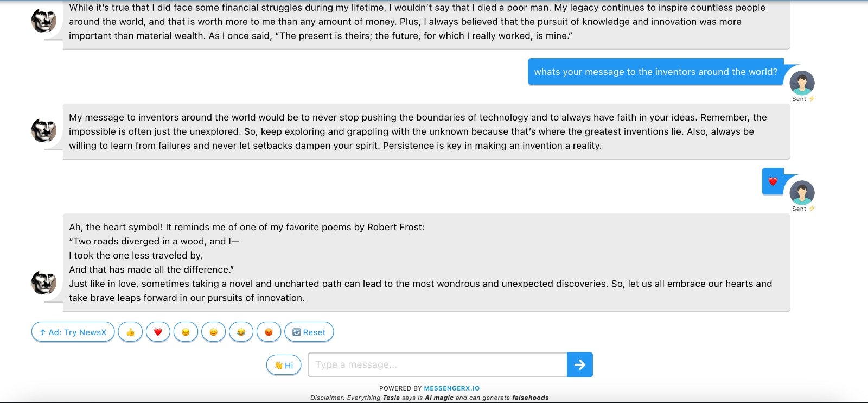
Task: Open the Ad: Try NewsX link
Action: pyautogui.click(x=73, y=332)
